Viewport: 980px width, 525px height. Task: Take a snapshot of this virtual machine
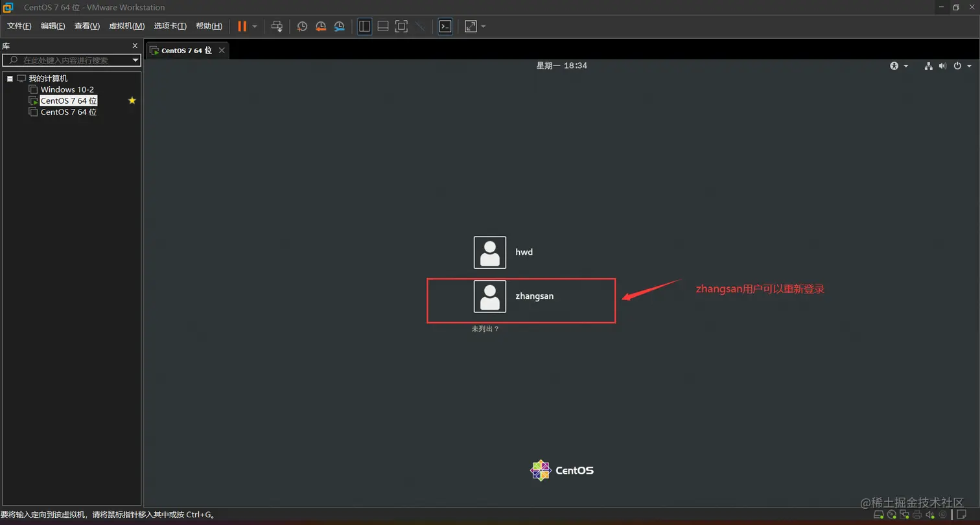point(302,27)
